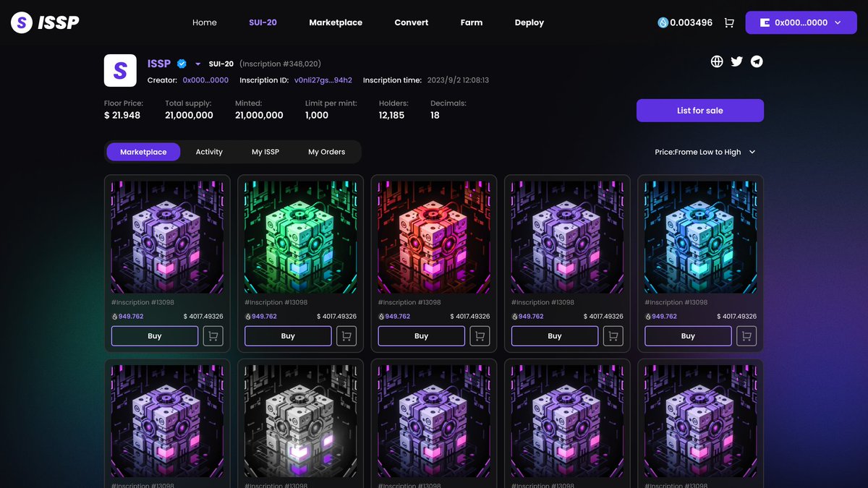Navigate to the Farm page
The width and height of the screenshot is (868, 488).
click(472, 22)
